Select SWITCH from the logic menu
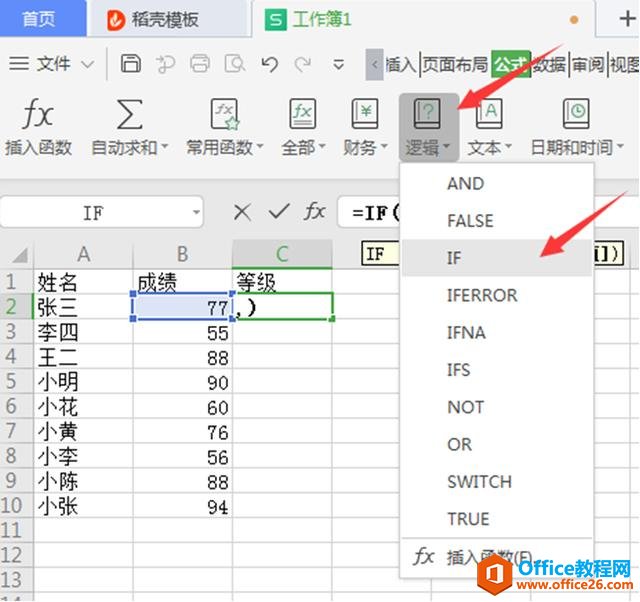This screenshot has height=602, width=640. tap(497, 482)
